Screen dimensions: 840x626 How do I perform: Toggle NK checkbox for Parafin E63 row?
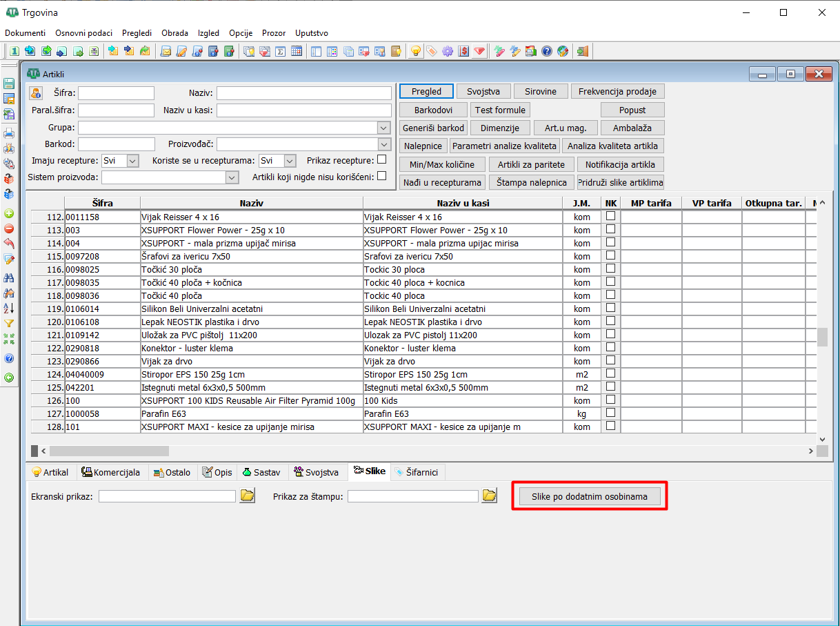pyautogui.click(x=610, y=413)
